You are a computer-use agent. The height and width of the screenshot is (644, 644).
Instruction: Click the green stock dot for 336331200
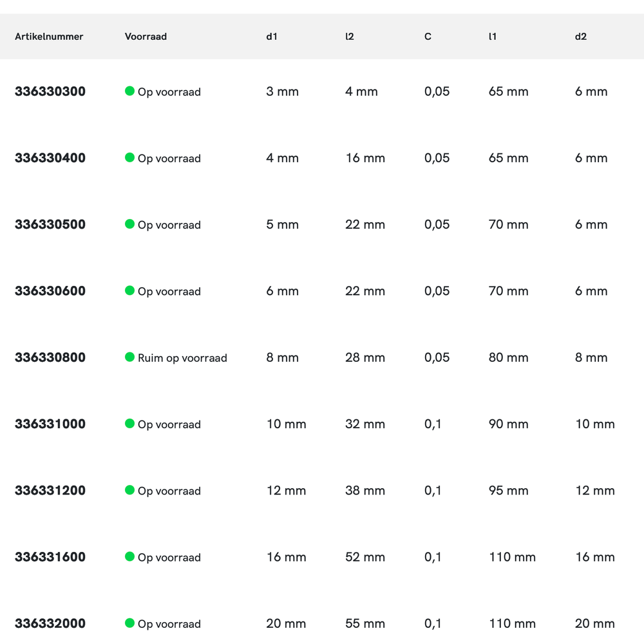tap(129, 490)
